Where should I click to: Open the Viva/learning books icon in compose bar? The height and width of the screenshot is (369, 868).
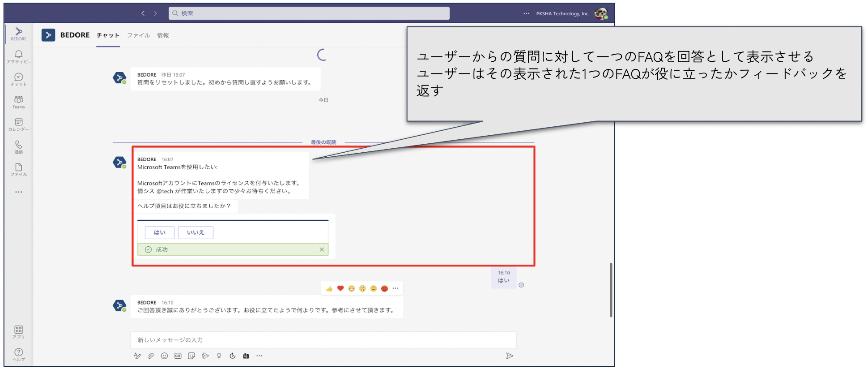246,356
